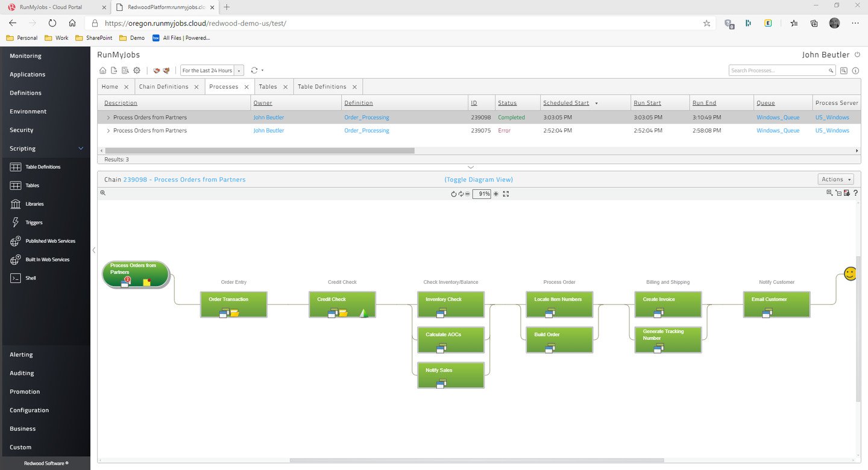The image size is (868, 470).
Task: Select the Email Customer chain step
Action: (776, 304)
